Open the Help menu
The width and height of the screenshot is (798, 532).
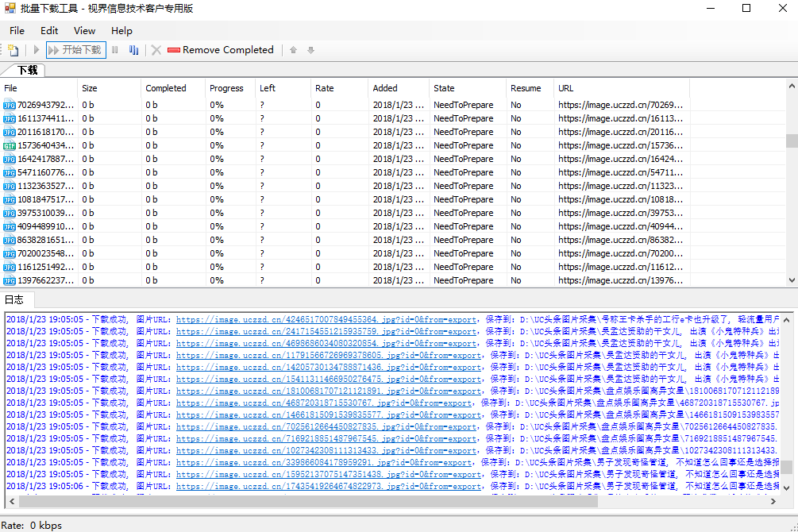121,30
